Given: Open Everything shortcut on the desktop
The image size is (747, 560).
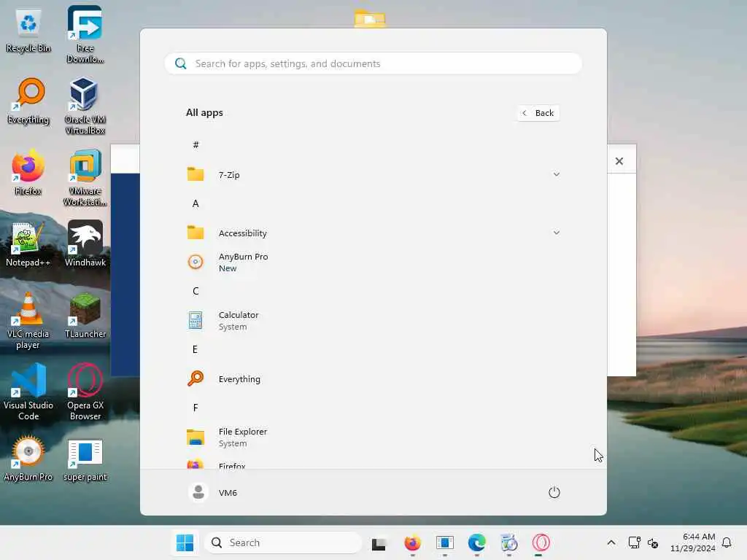Looking at the screenshot, I should pos(28,101).
